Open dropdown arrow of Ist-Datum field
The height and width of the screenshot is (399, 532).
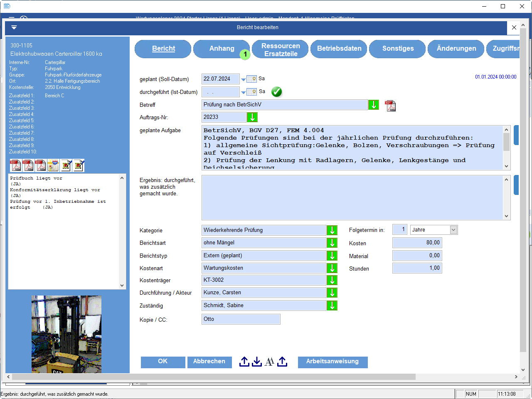[243, 93]
